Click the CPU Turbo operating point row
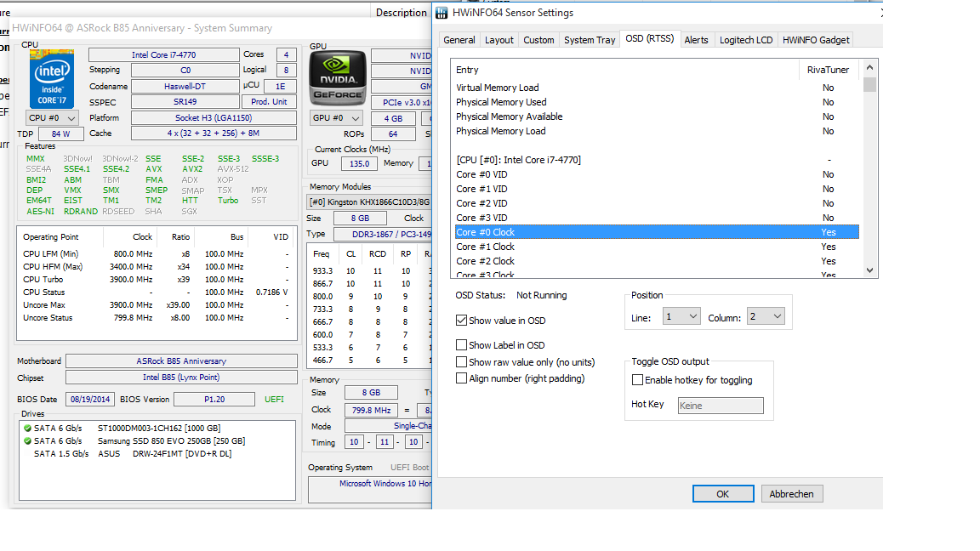 click(x=157, y=279)
